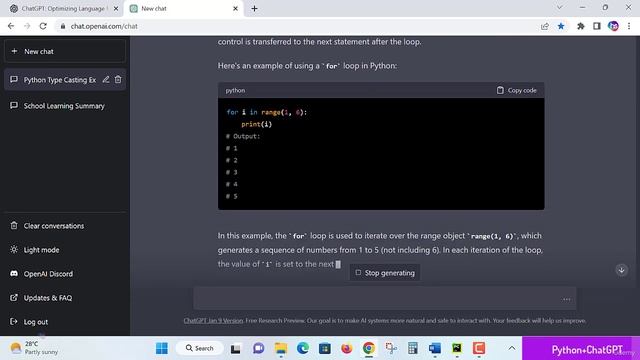View site information padlock icon

pyautogui.click(x=62, y=26)
